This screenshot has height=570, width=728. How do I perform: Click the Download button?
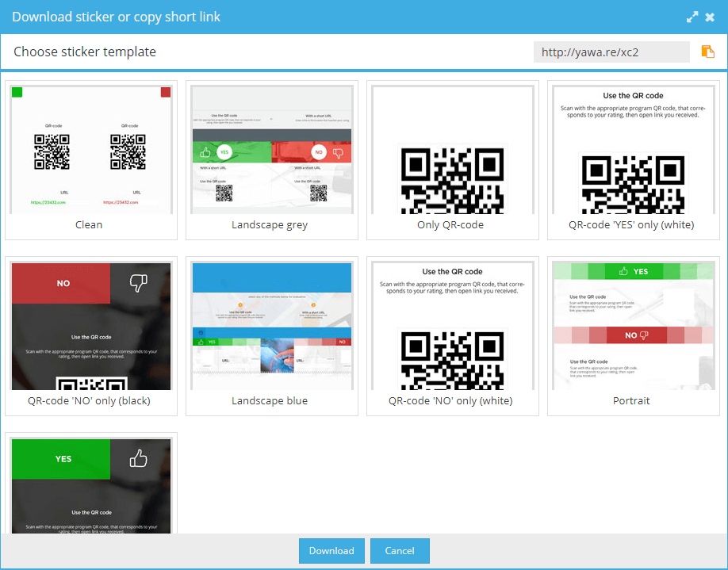331,550
